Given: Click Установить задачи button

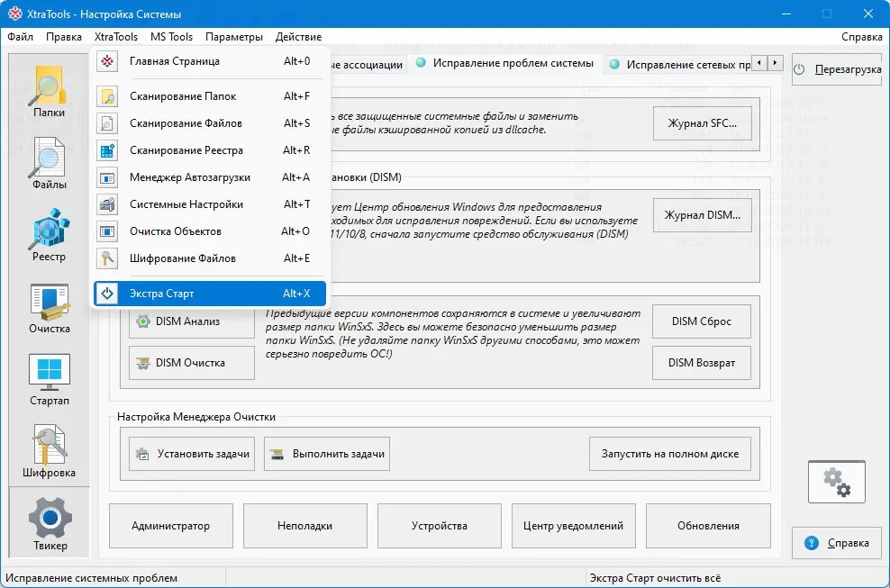Looking at the screenshot, I should 192,454.
